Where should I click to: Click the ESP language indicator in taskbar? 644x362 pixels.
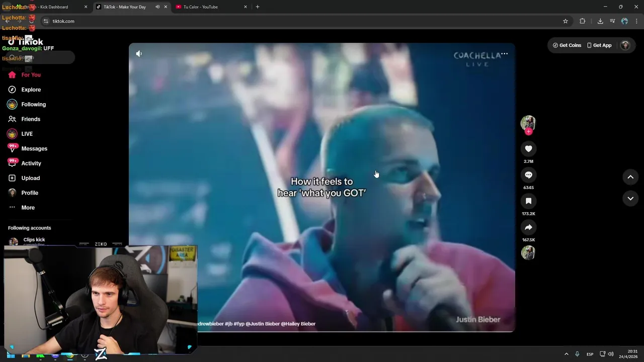pyautogui.click(x=590, y=354)
